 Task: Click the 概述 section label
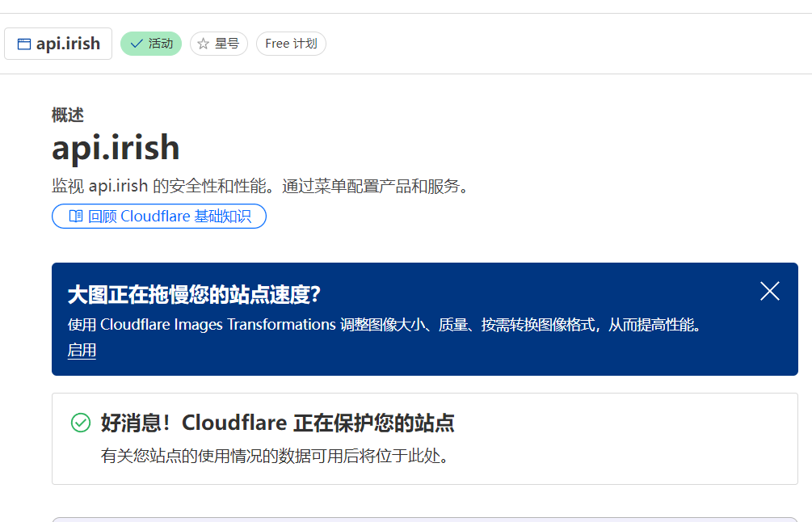tap(68, 115)
